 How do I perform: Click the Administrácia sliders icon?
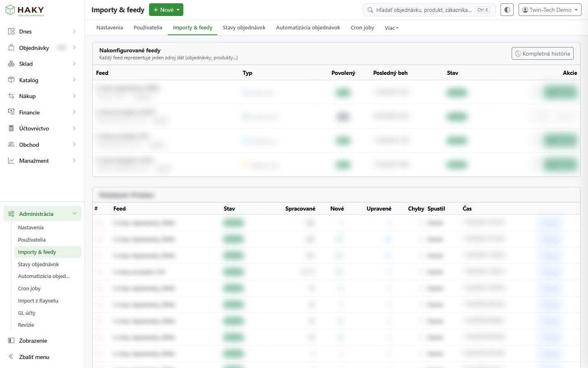[11, 214]
